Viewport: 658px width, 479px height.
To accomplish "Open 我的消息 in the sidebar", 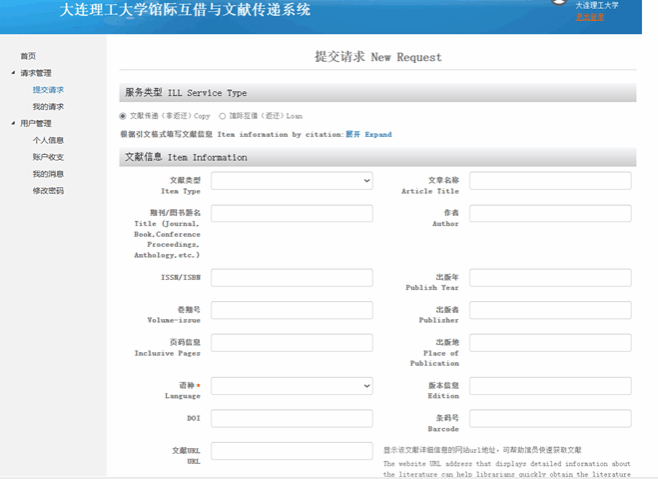I will pyautogui.click(x=48, y=174).
